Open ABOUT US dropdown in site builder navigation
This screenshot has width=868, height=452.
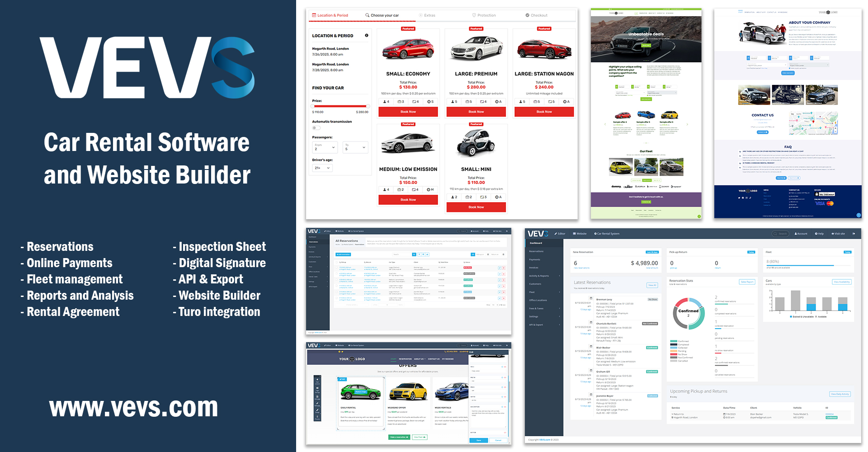coord(420,359)
